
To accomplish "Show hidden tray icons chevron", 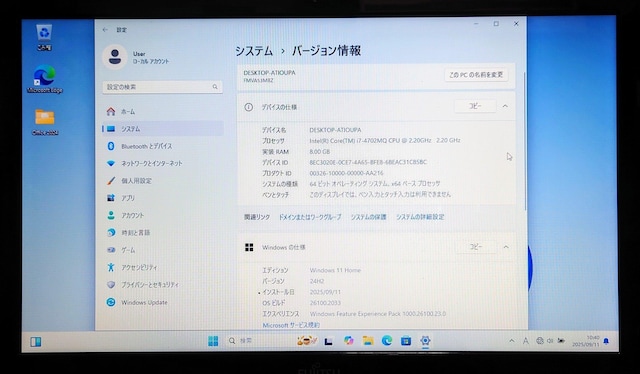I will pos(511,341).
